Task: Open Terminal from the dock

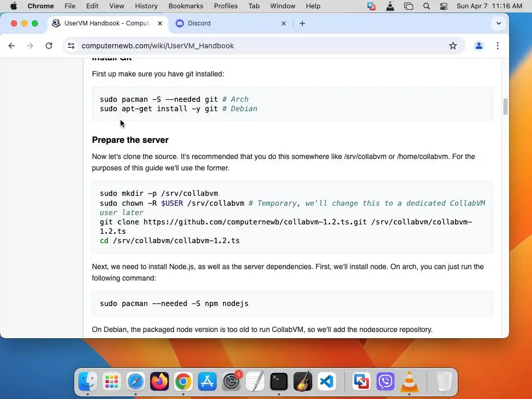Action: [x=279, y=381]
